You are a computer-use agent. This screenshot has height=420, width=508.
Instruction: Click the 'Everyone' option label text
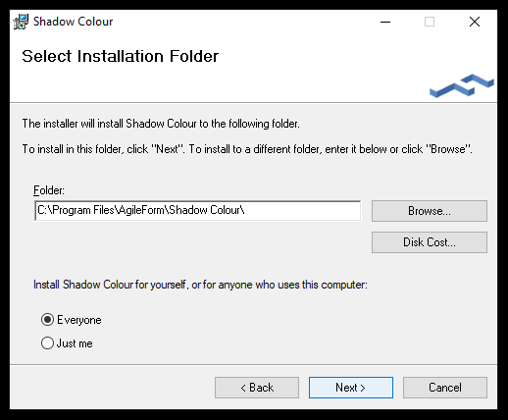[79, 320]
